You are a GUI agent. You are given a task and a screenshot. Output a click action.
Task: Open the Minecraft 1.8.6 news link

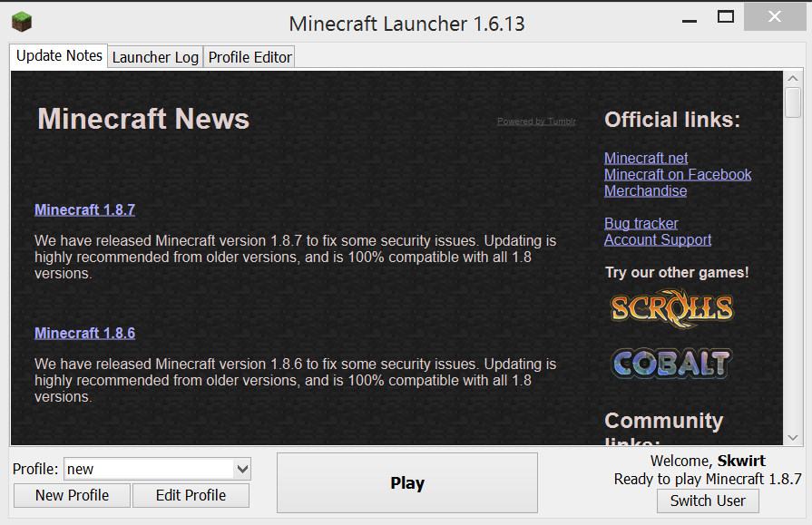[85, 333]
